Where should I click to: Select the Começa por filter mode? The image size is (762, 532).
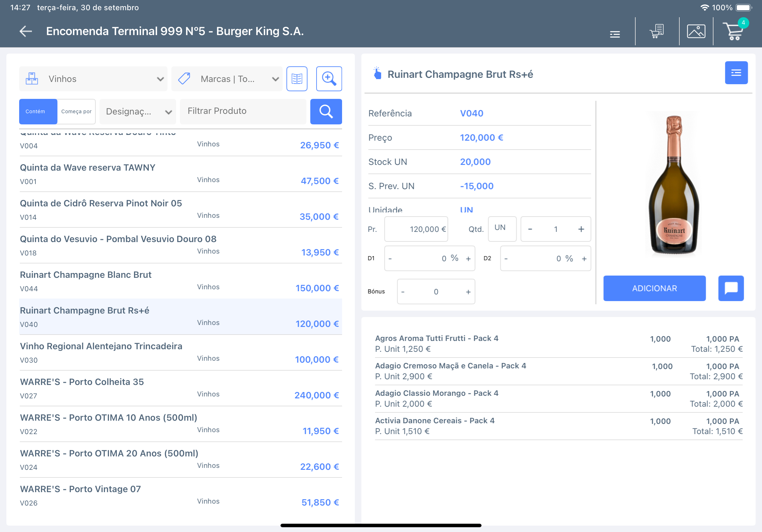[x=76, y=111]
